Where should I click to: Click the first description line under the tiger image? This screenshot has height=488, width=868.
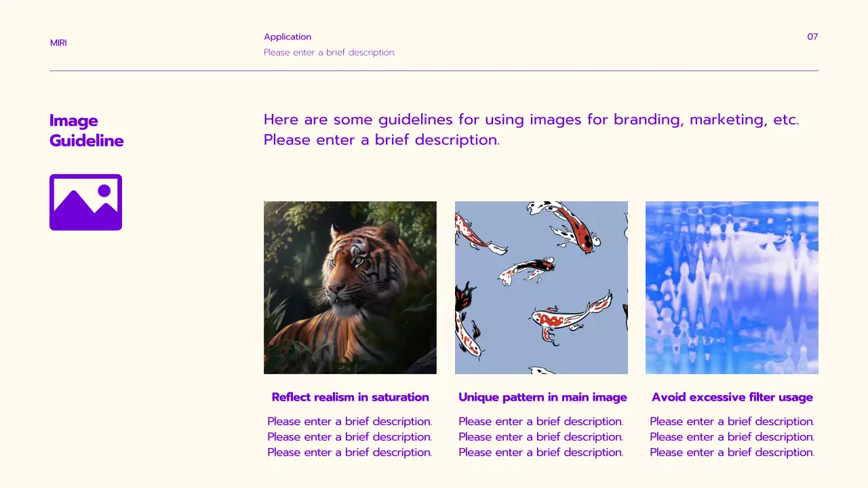coord(350,421)
